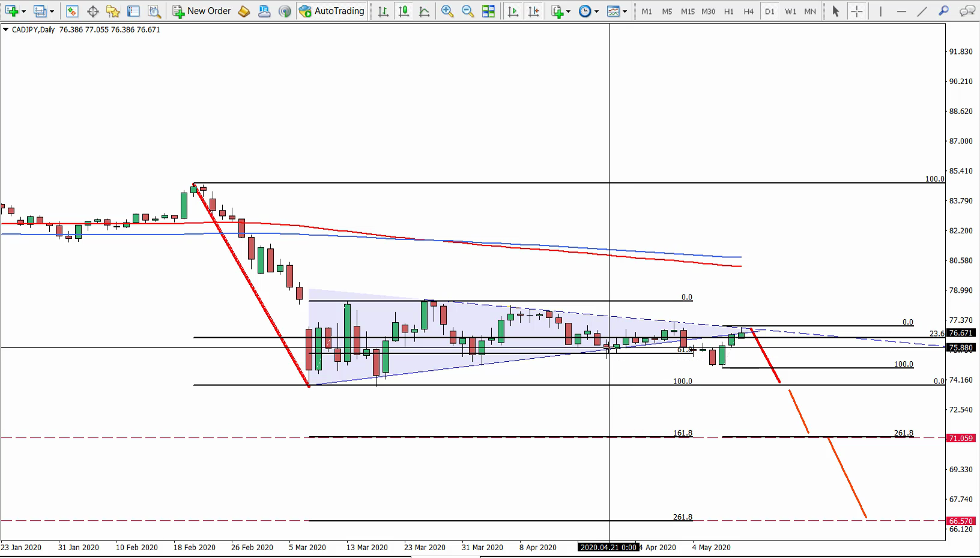Viewport: 980px width, 558px height.
Task: Open the chat speech-bubbles icon
Action: click(x=967, y=11)
